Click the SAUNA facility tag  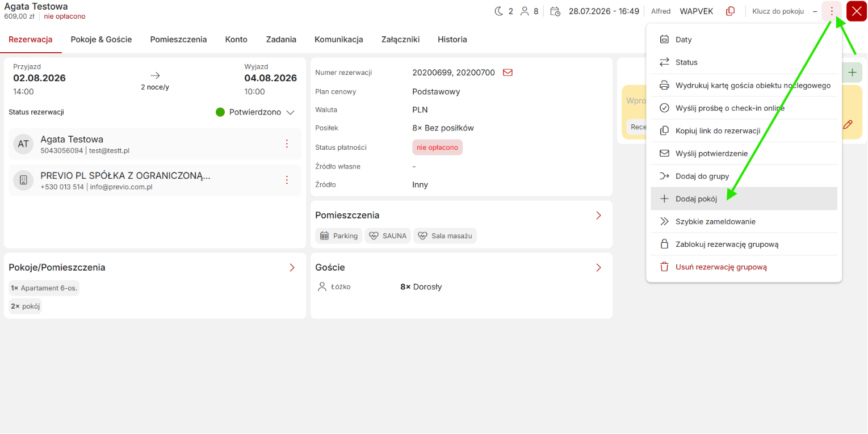(x=388, y=236)
